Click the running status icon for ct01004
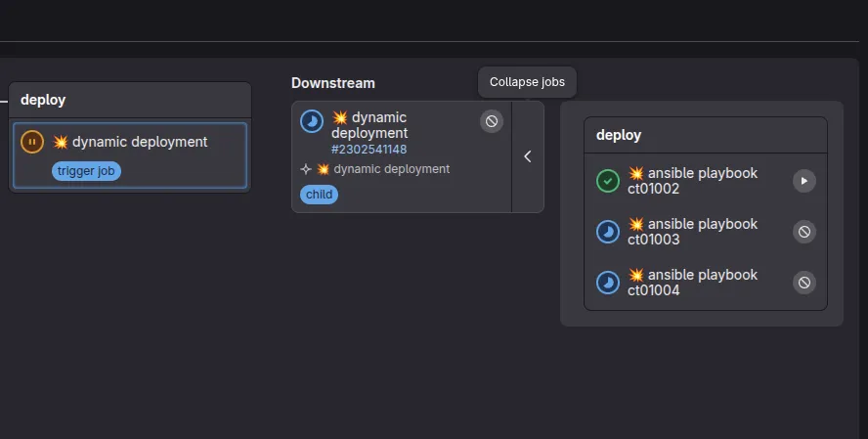Viewport: 868px width, 439px height. tap(608, 283)
